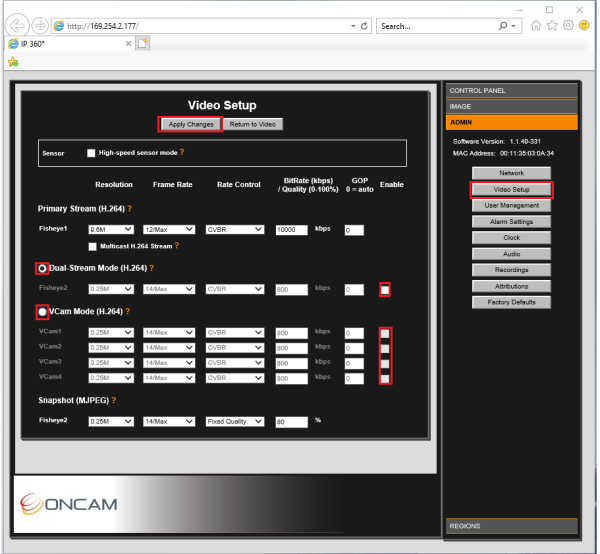Open VCam1 resolution dropdown
600x554 pixels.
tap(111, 332)
